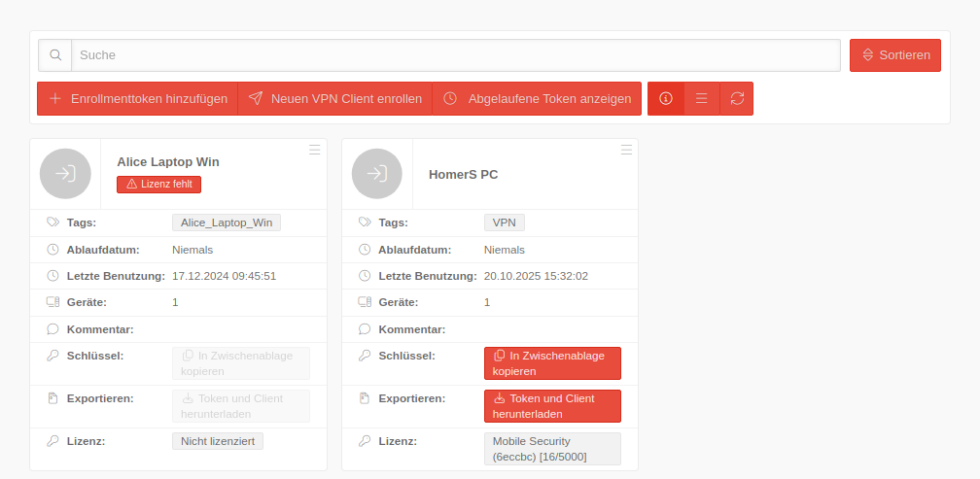Image resolution: width=980 pixels, height=479 pixels.
Task: Click the Lizenz fehlt warning badge
Action: click(159, 184)
